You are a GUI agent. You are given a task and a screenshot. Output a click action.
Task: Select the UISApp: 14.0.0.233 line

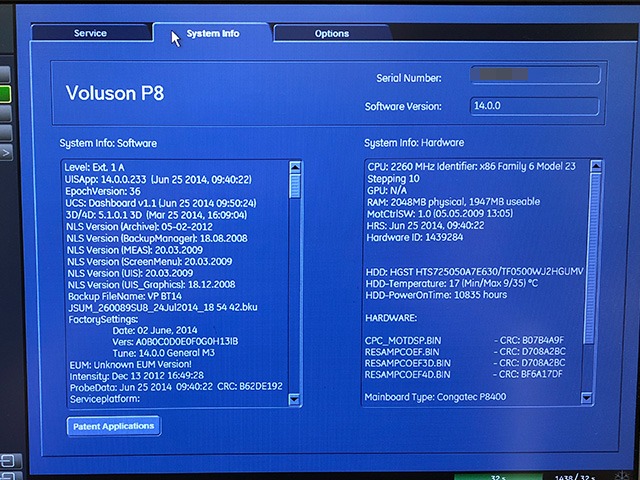point(158,179)
